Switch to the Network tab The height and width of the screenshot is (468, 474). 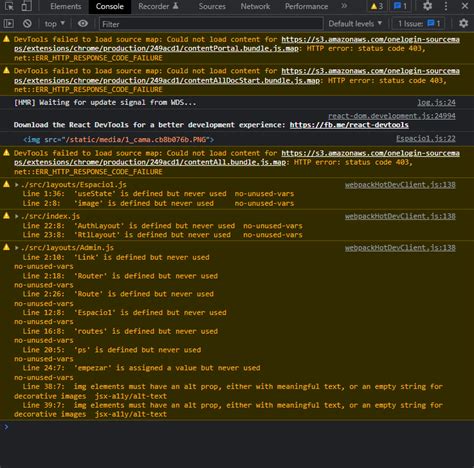coord(255,6)
